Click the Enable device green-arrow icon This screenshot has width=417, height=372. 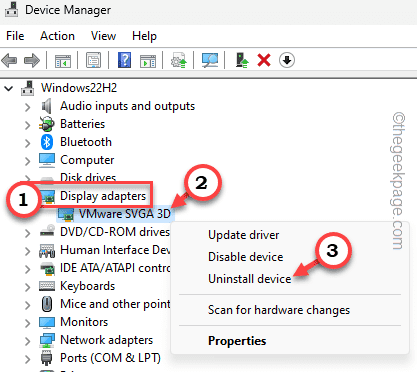(242, 60)
